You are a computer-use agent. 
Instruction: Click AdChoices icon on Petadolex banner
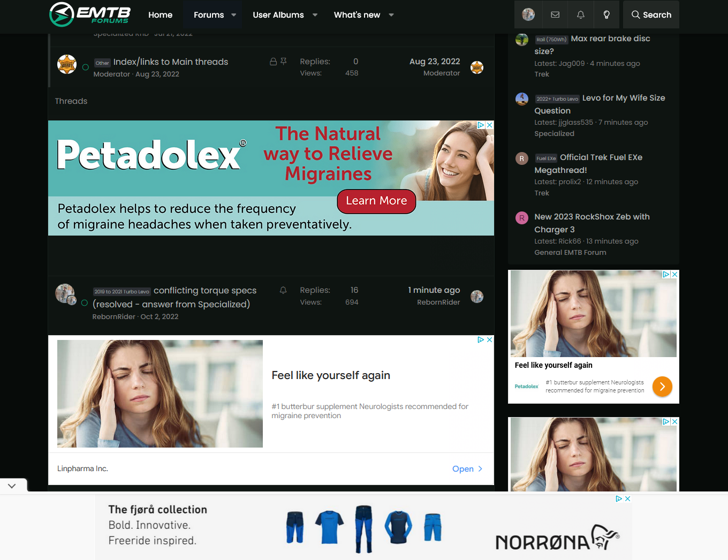(481, 125)
